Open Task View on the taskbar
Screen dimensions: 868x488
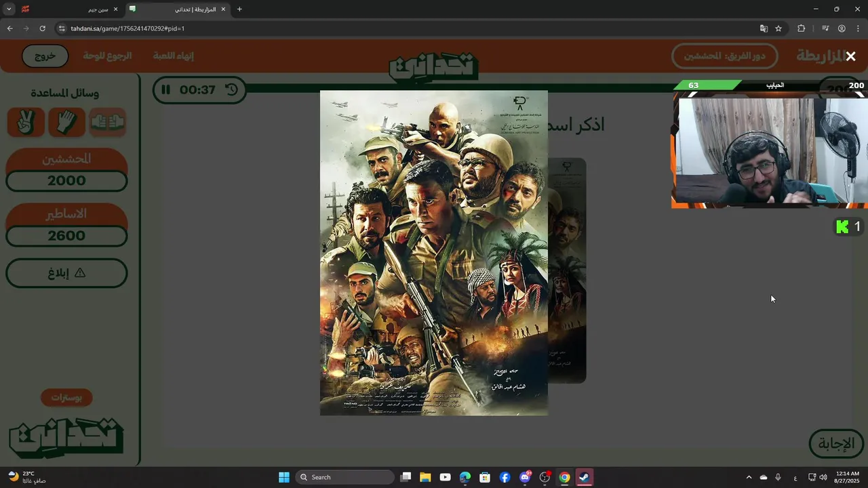(x=406, y=477)
